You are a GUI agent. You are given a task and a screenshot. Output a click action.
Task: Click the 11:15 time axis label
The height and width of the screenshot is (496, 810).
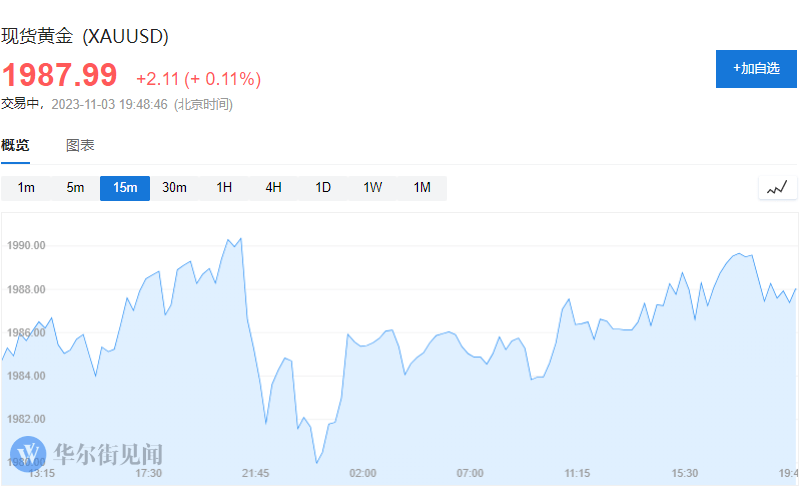tap(577, 472)
